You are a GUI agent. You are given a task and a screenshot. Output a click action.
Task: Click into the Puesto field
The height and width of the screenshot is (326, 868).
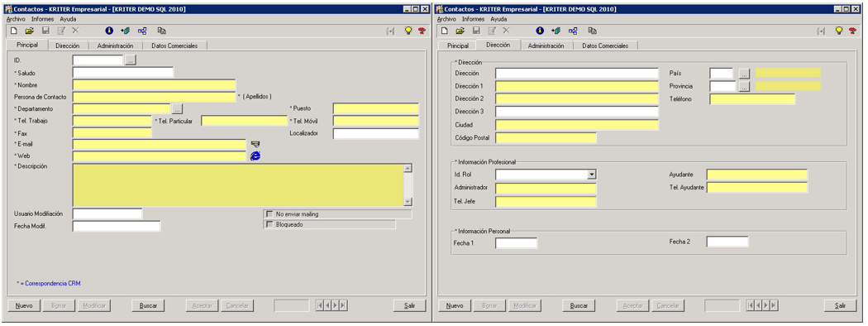[376, 108]
